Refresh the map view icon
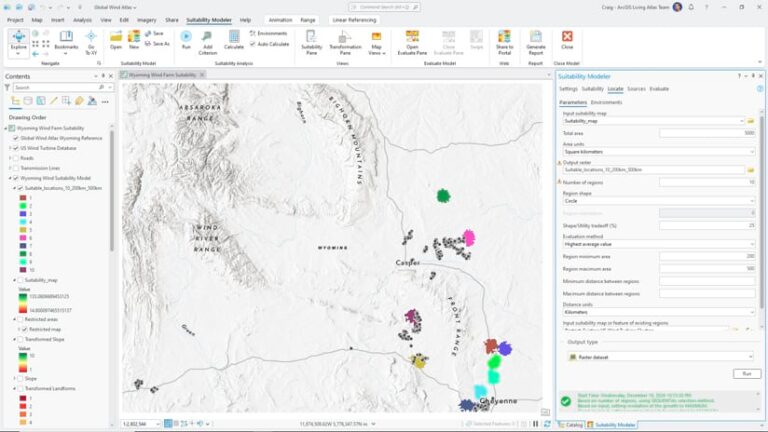Image resolution: width=768 pixels, height=432 pixels. click(x=547, y=424)
